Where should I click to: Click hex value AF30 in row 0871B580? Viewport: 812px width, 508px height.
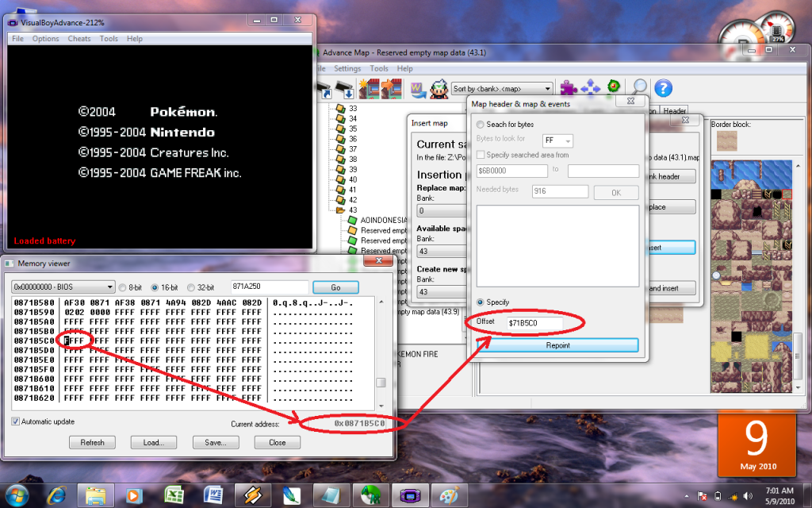coord(74,302)
